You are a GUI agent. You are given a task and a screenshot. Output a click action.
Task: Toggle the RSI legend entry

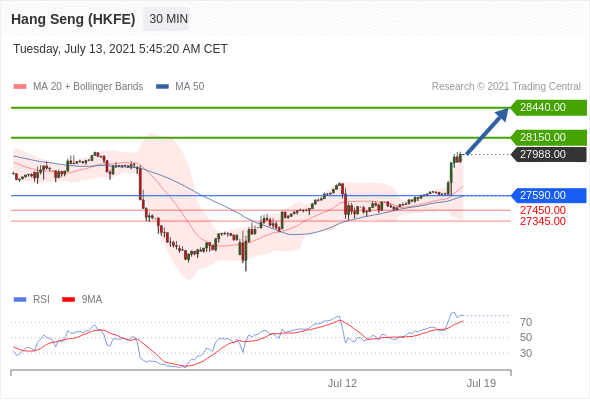coord(32,300)
